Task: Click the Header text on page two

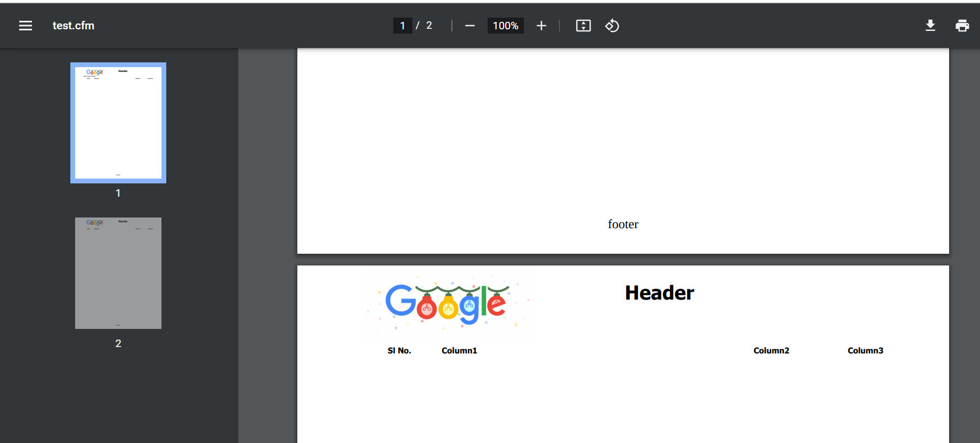Action: [659, 293]
